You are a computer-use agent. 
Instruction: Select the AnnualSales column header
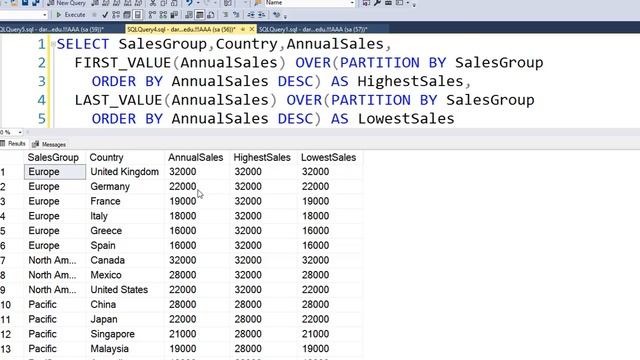pyautogui.click(x=196, y=157)
